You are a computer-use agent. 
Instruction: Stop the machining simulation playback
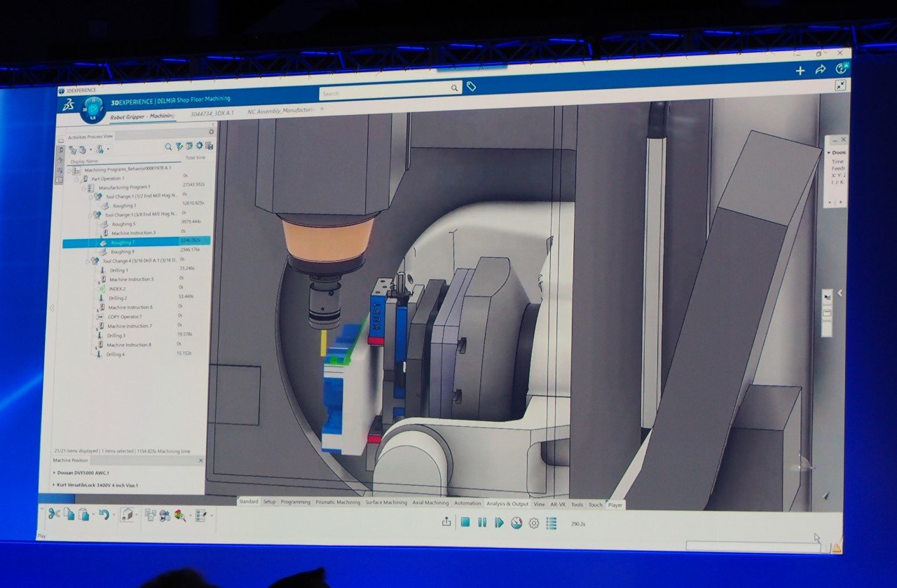pyautogui.click(x=465, y=522)
